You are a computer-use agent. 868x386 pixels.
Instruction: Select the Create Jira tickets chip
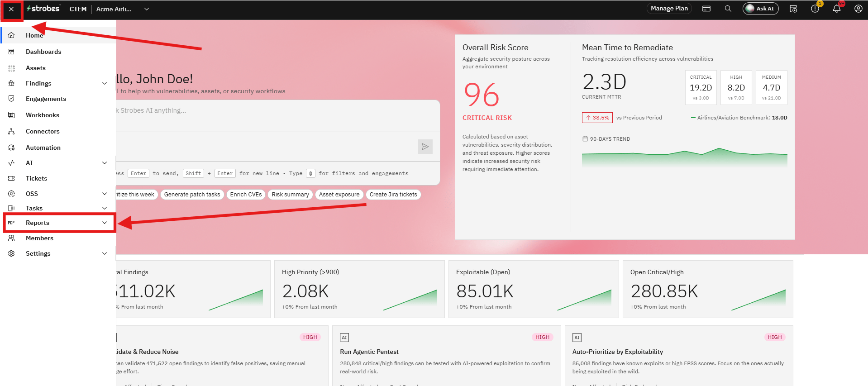[393, 195]
